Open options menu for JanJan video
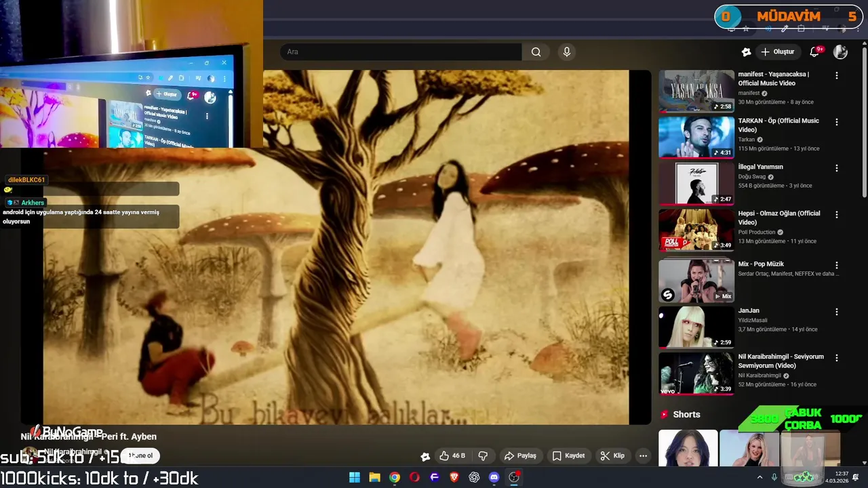This screenshot has height=488, width=868. [837, 312]
